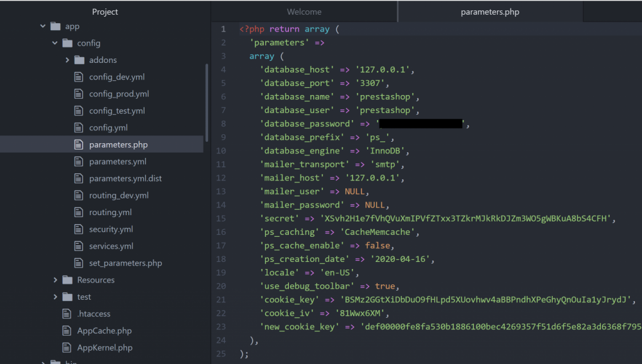The width and height of the screenshot is (642, 364).
Task: Open the .htaccess file
Action: pyautogui.click(x=94, y=314)
